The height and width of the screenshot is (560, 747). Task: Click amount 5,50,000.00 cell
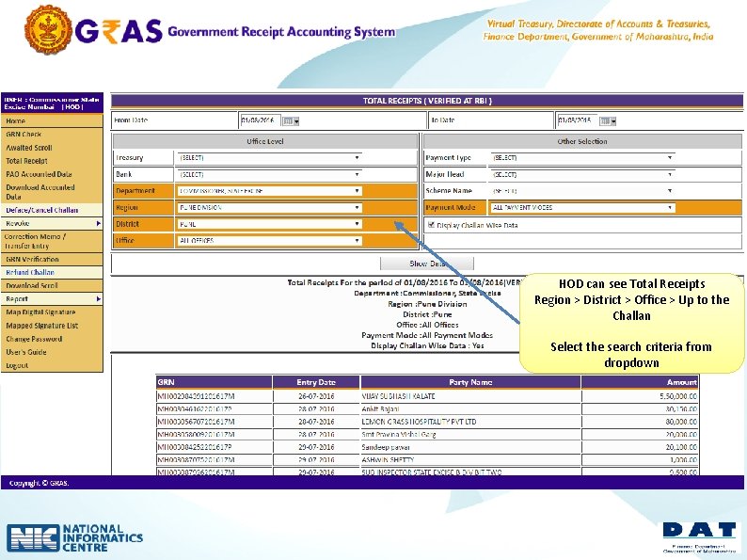click(640, 396)
